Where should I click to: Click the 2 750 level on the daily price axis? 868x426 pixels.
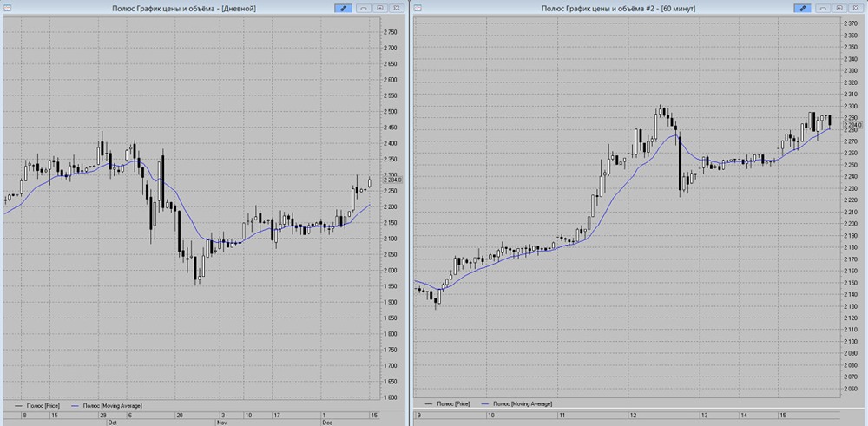point(391,32)
